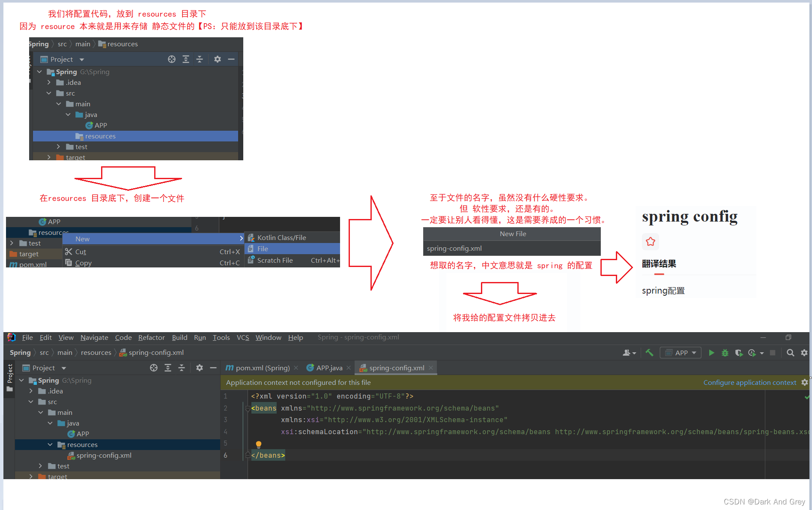Click the Debug bug icon
Image resolution: width=812 pixels, height=510 pixels.
click(725, 353)
